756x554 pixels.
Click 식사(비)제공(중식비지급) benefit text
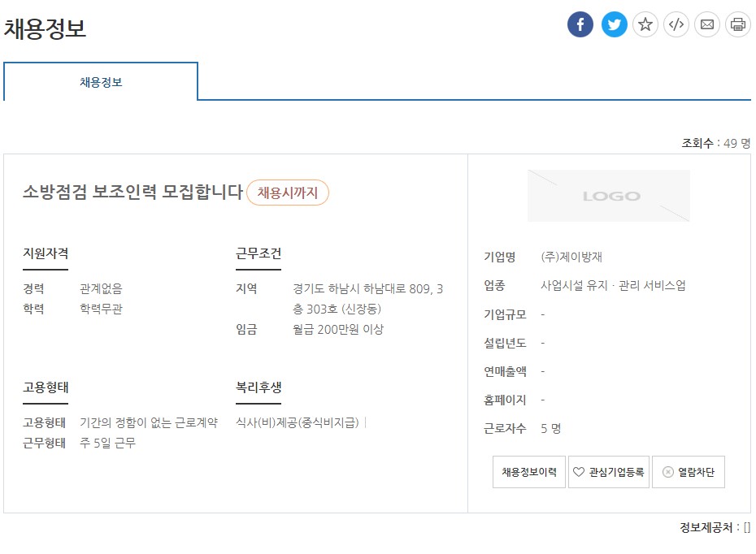(x=298, y=422)
